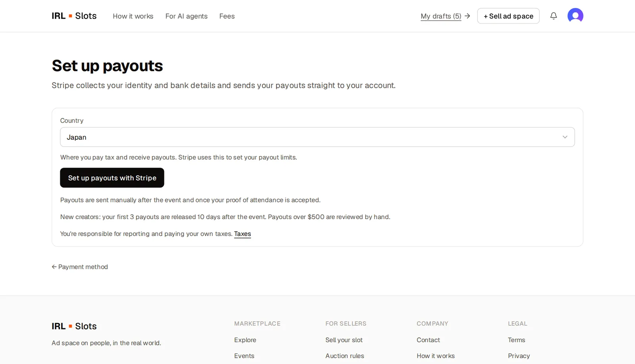Open My drafts (5)
635x364 pixels.
(x=441, y=16)
